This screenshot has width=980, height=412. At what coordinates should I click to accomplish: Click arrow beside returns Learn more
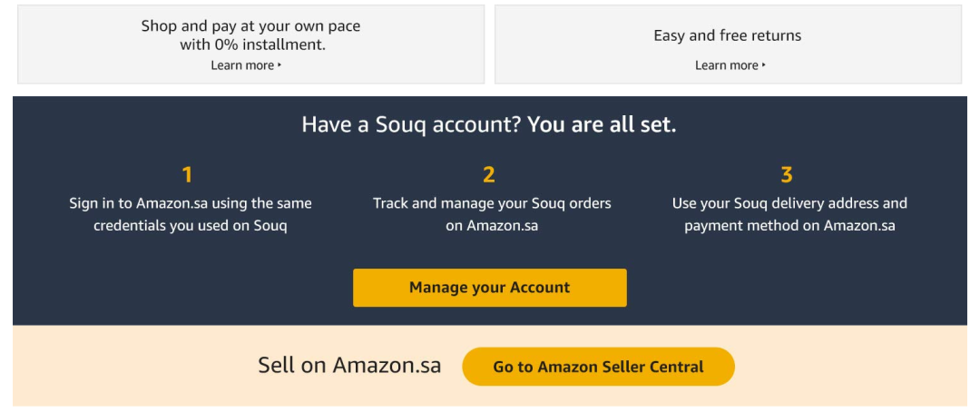(764, 65)
